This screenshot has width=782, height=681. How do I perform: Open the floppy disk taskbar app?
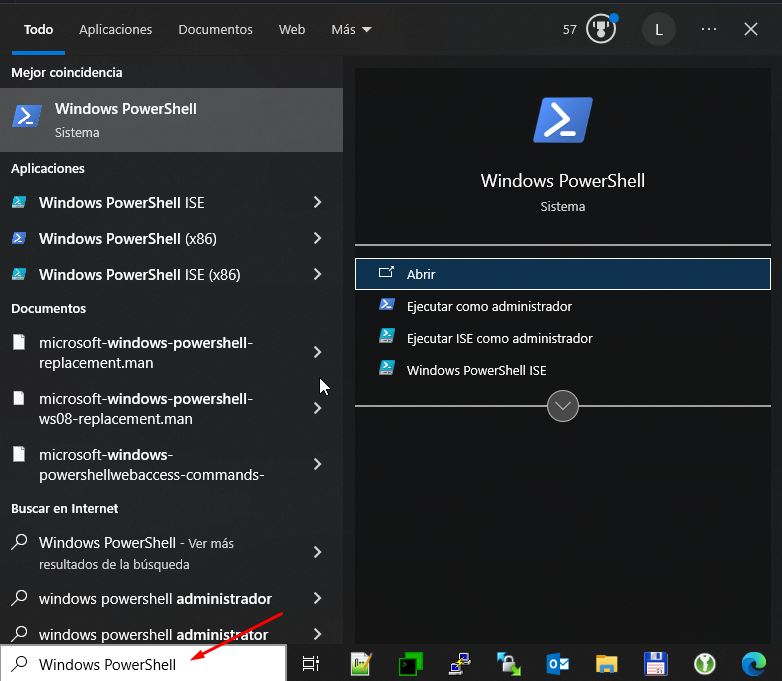[x=656, y=664]
